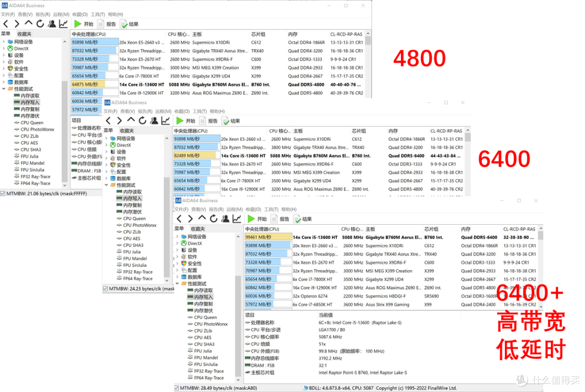Click the user icon in the middle window toolbar
Screen dimensions: 585x392
tap(154, 121)
